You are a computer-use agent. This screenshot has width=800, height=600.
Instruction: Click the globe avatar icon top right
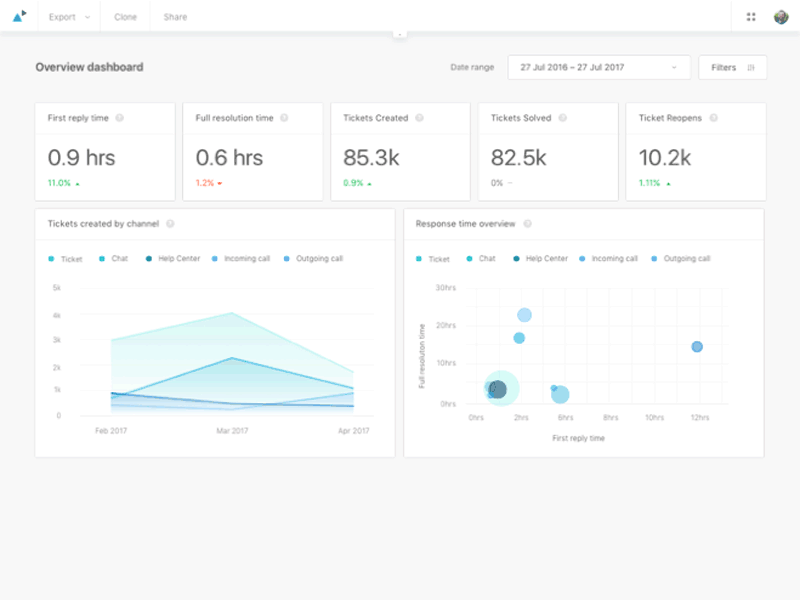pyautogui.click(x=779, y=16)
